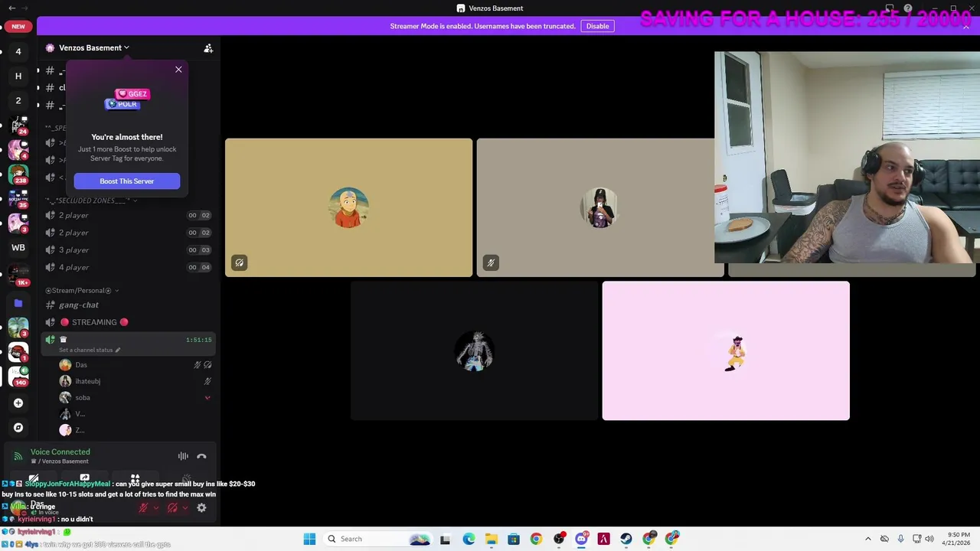
Task: Select user Das in the voice channel
Action: pos(135,365)
